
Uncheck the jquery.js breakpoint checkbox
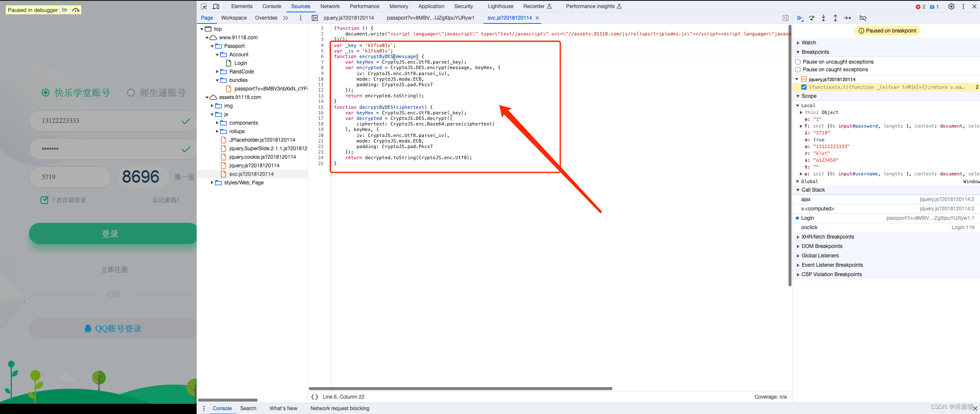[804, 87]
